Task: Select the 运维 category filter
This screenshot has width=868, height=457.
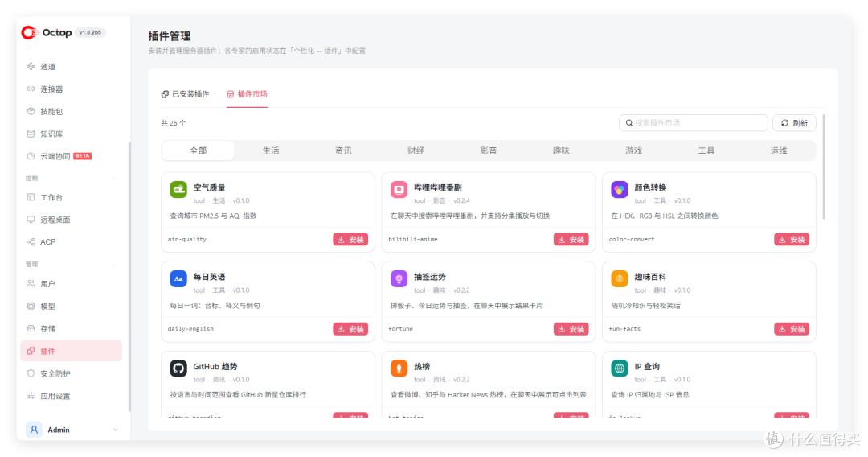Action: (x=778, y=150)
